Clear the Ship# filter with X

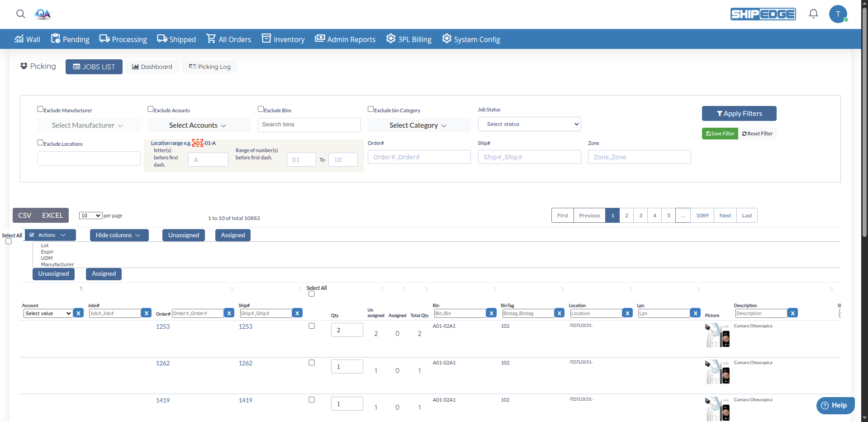click(x=297, y=313)
